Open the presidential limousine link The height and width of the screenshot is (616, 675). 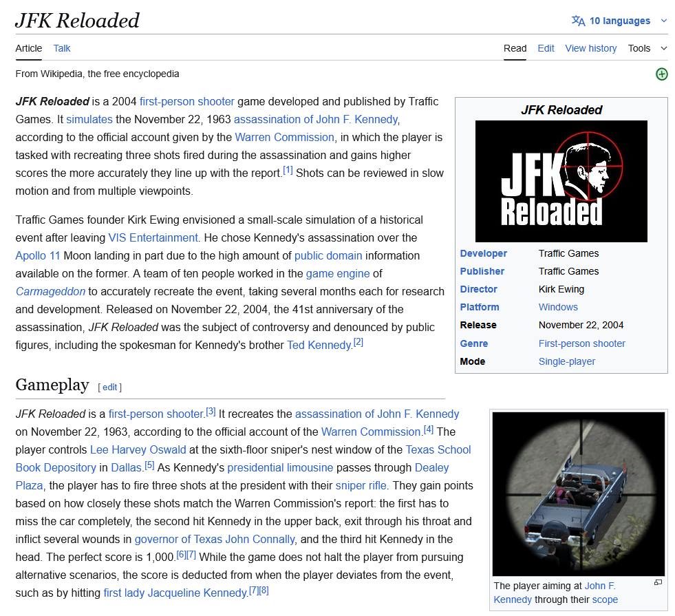click(x=280, y=467)
